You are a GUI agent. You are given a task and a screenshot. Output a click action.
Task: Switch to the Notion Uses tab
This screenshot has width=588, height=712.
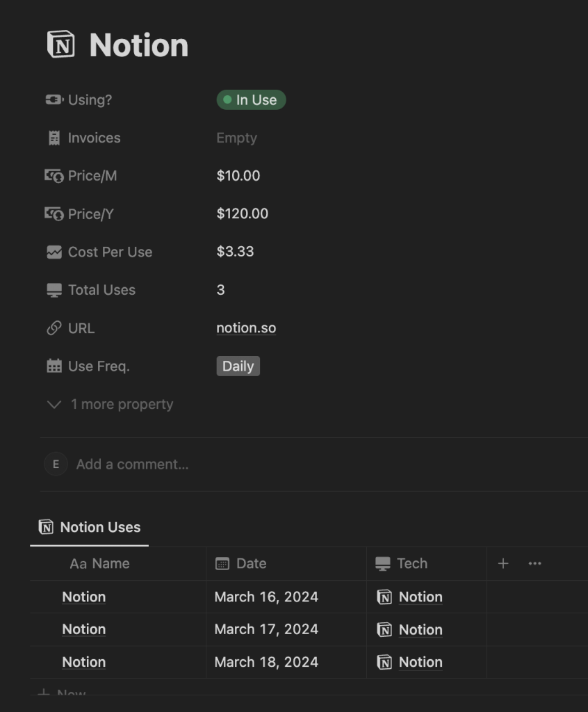89,527
